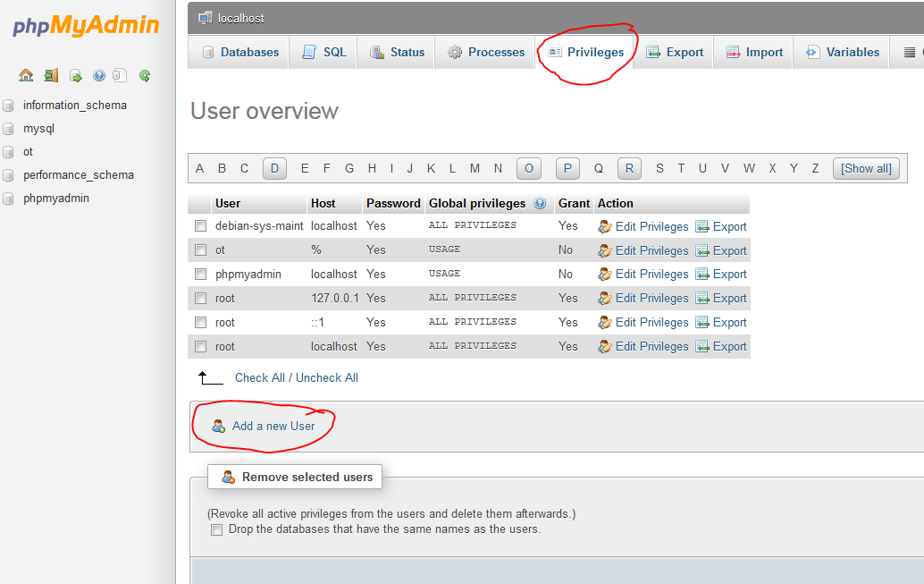Select the Privileges tab

tap(584, 52)
